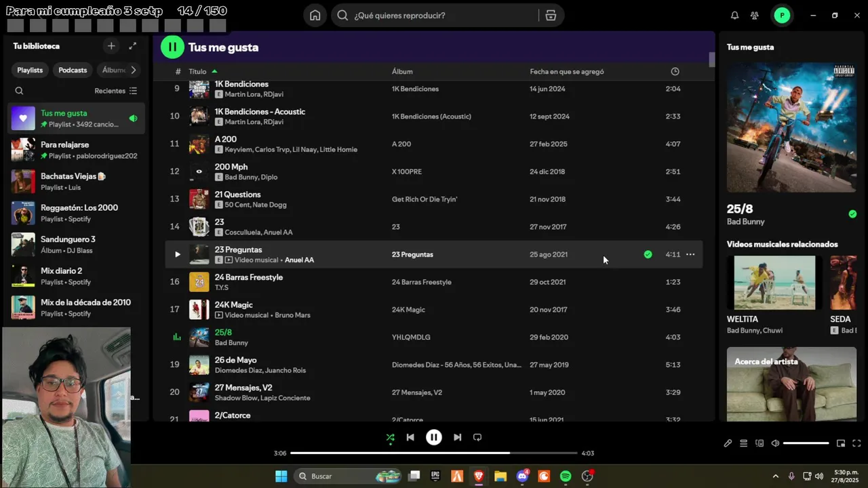Screen dimensions: 868x488
Task: Open the playback queue icon
Action: click(x=743, y=443)
